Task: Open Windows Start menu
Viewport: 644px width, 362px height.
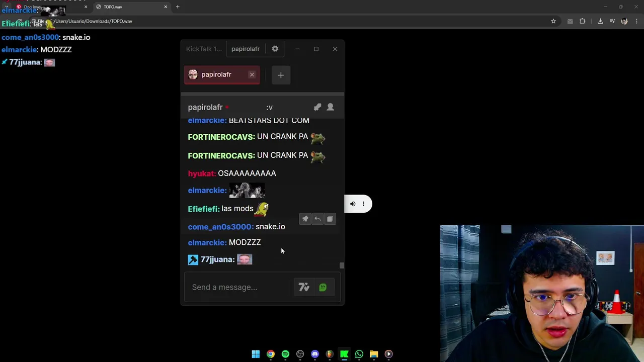Action: point(256,354)
